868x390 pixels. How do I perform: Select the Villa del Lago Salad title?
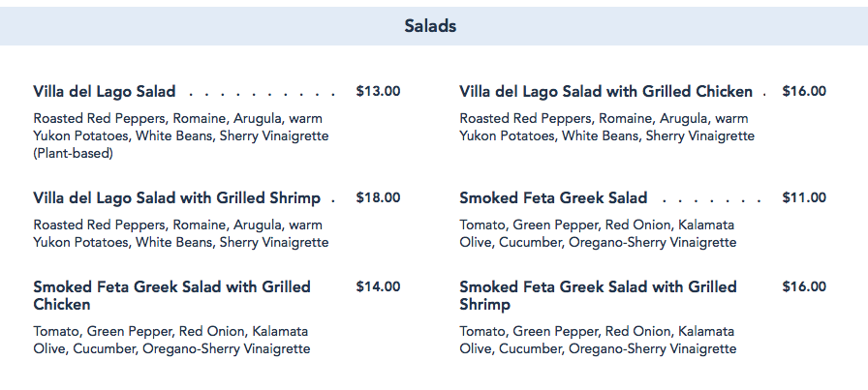105,92
